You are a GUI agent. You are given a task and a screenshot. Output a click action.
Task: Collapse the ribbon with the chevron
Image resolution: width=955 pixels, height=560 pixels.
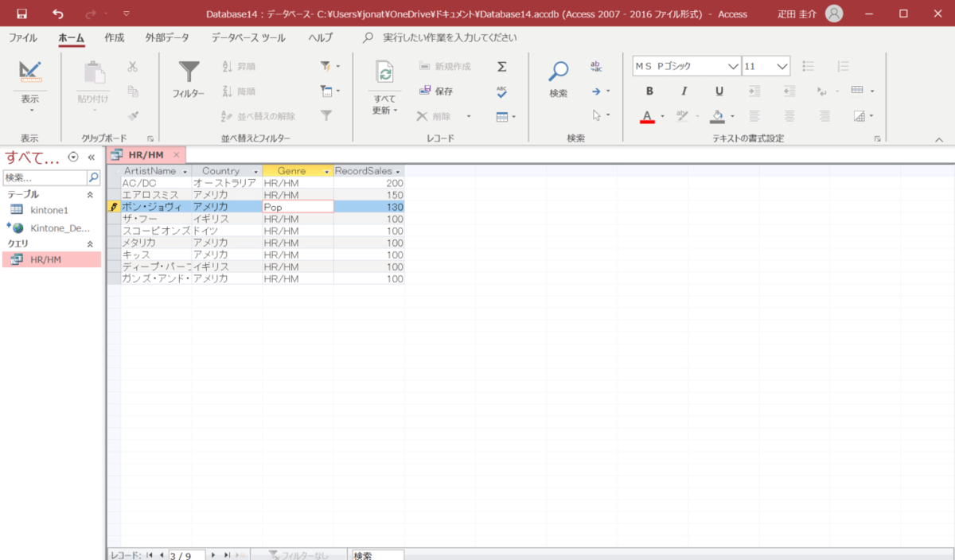tap(938, 138)
